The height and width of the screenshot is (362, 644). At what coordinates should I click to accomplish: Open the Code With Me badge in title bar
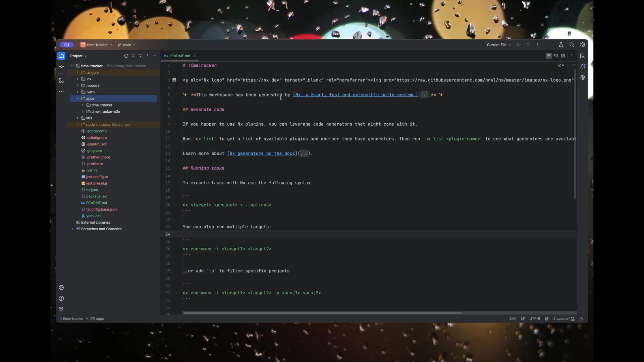[x=67, y=45]
